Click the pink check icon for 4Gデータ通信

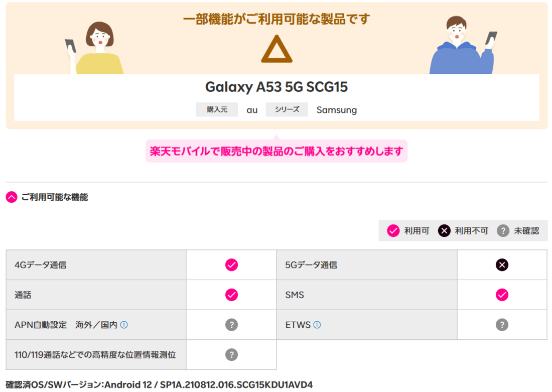[x=231, y=265]
